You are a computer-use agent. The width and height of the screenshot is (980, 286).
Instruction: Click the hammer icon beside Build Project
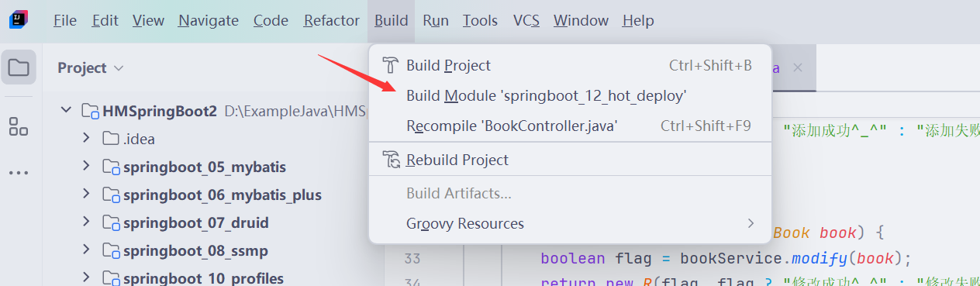391,66
